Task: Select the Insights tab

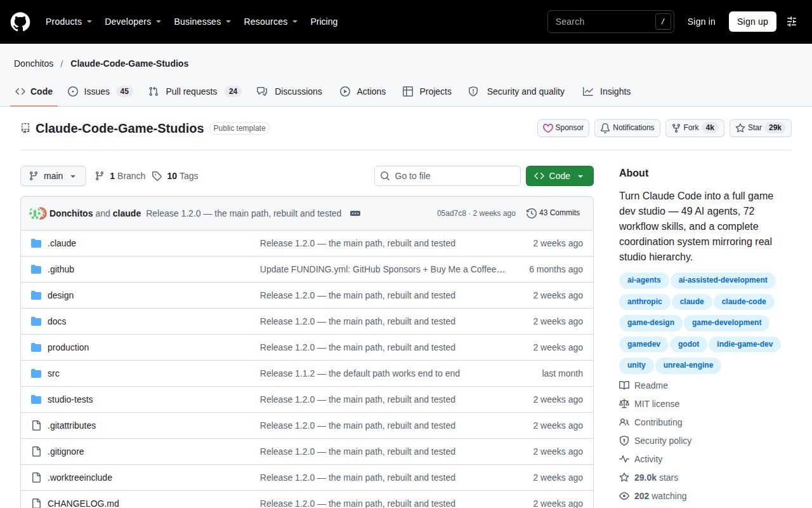Action: click(x=607, y=91)
